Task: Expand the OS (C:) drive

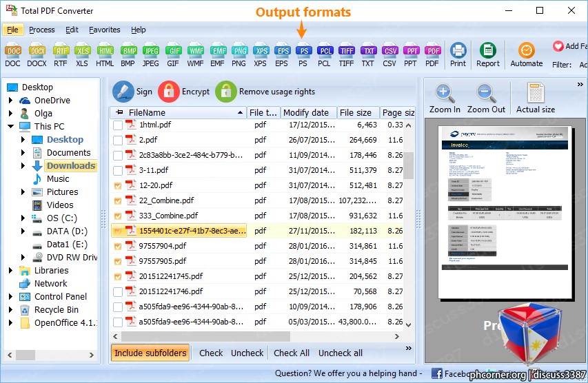Action: [23, 218]
